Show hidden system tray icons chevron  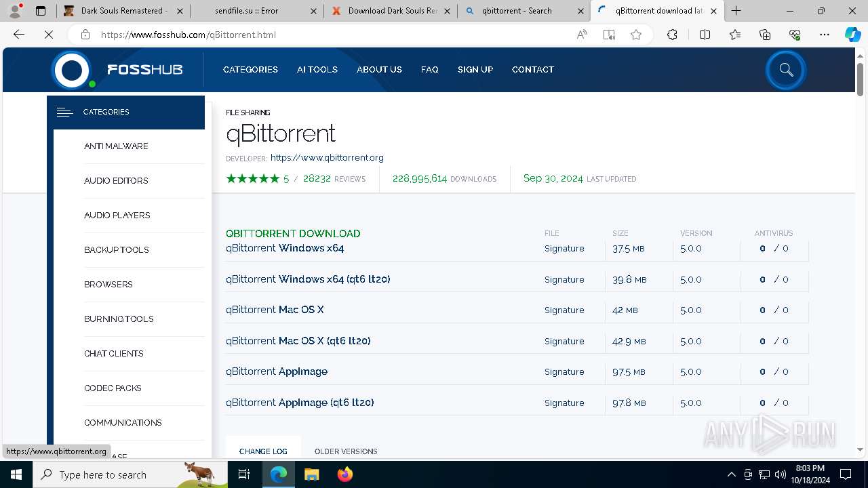click(731, 474)
